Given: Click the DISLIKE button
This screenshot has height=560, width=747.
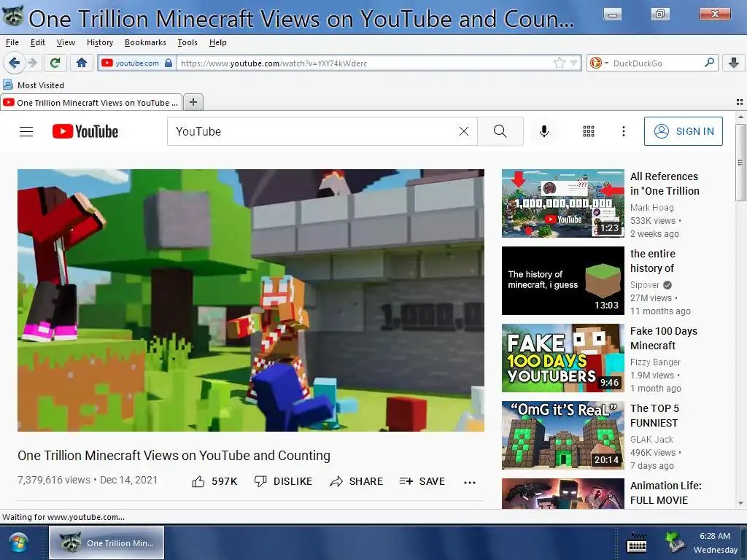Looking at the screenshot, I should tap(284, 481).
